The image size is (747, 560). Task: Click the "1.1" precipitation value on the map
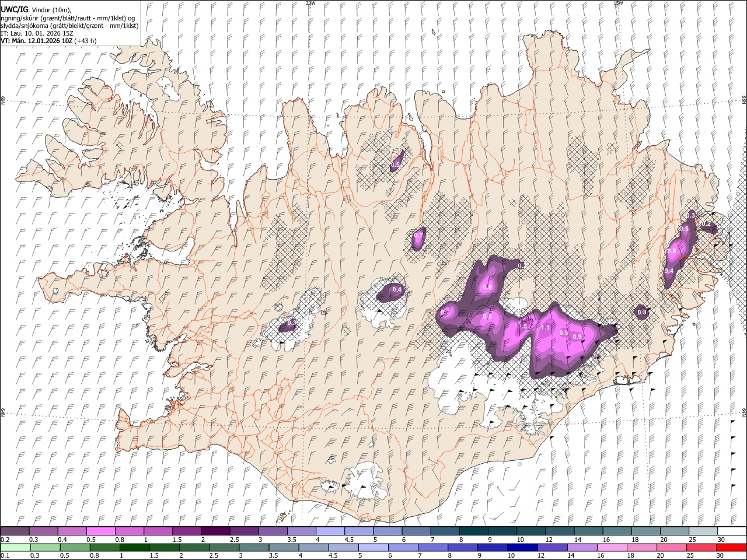[x=545, y=328]
